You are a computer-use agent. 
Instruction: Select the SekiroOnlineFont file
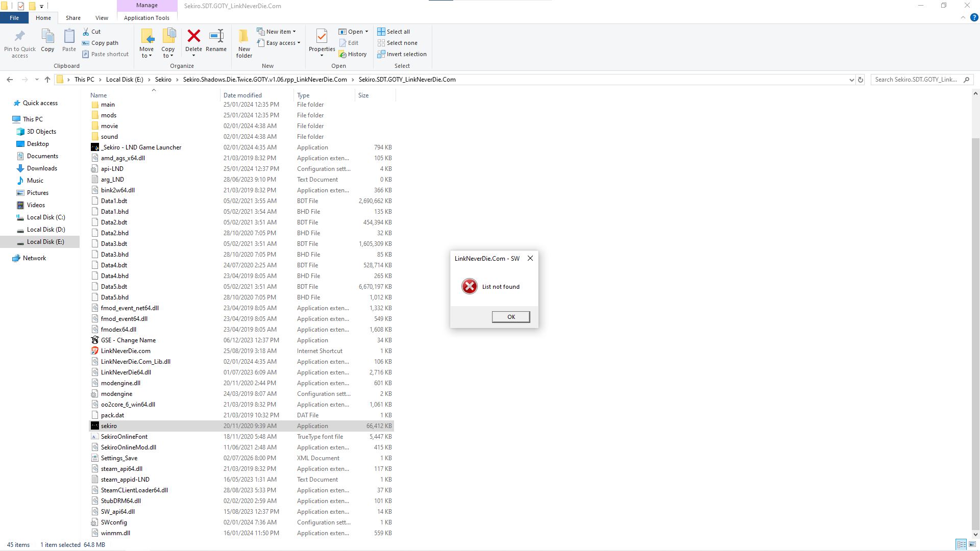pyautogui.click(x=124, y=437)
